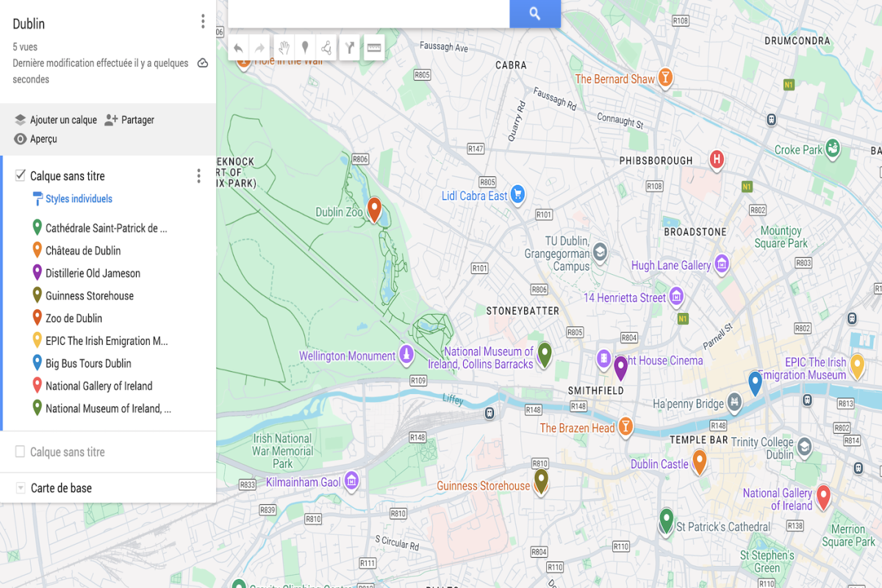
Task: Click the Trinity College Dublin icon
Action: tap(805, 448)
